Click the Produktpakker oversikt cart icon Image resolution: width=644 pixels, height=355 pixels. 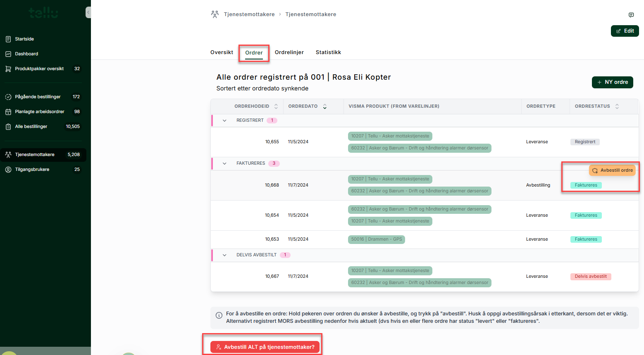8,69
